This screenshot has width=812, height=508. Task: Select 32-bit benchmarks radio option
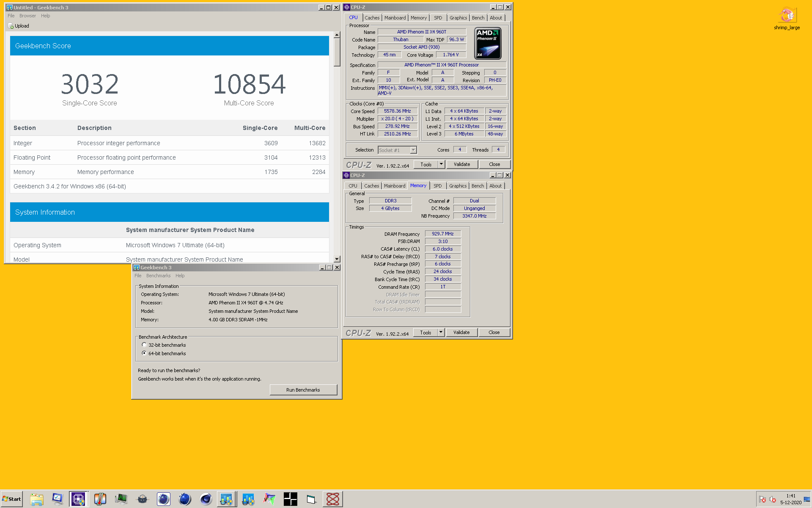coord(144,345)
